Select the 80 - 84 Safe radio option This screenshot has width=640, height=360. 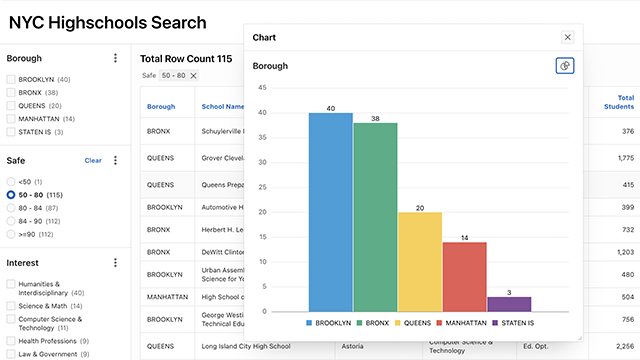click(x=11, y=208)
